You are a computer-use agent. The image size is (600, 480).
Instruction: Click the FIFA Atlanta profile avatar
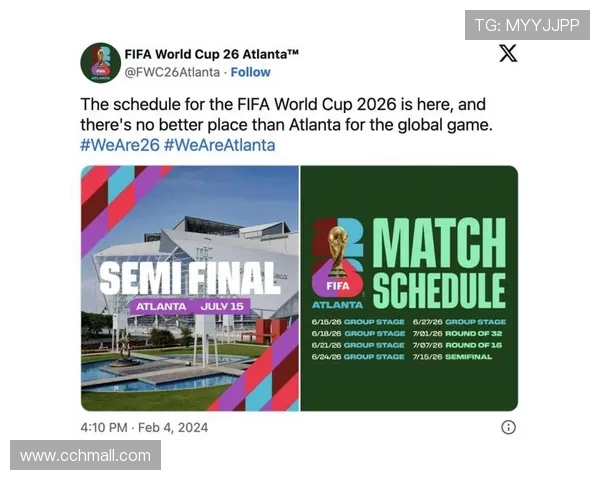click(101, 63)
